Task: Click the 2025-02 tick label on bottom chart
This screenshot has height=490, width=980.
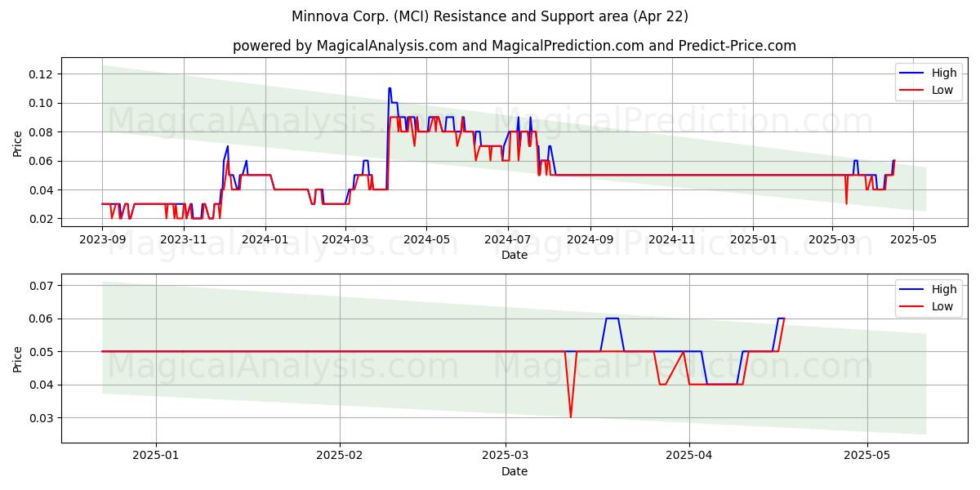Action: (339, 457)
